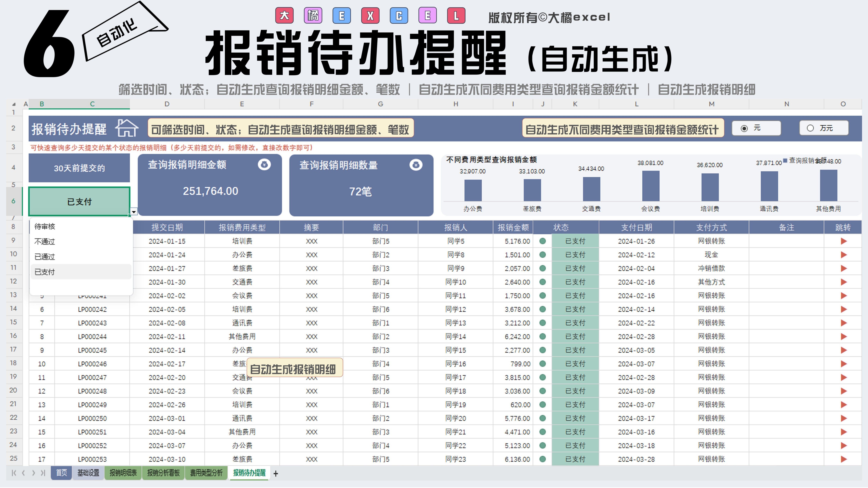Viewport: 868px width, 488px height.
Task: Open the 基础设置 sheet tab
Action: coord(88,473)
